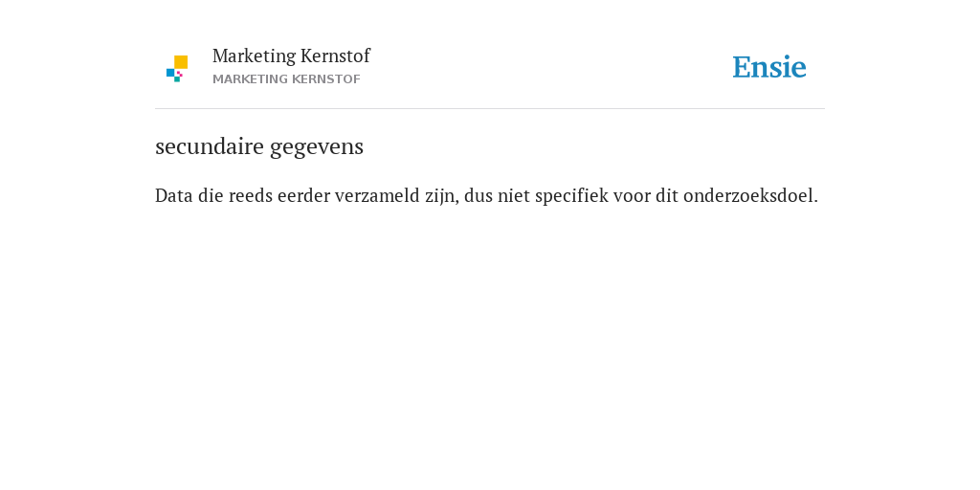The width and height of the screenshot is (980, 490).
Task: Click the word verzameld in the definition
Action: click(x=377, y=195)
